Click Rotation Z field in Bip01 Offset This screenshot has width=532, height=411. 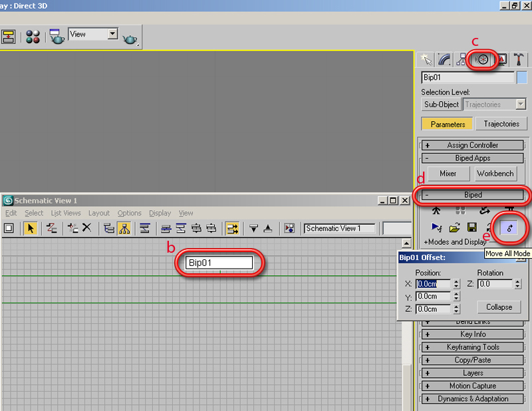coord(495,284)
